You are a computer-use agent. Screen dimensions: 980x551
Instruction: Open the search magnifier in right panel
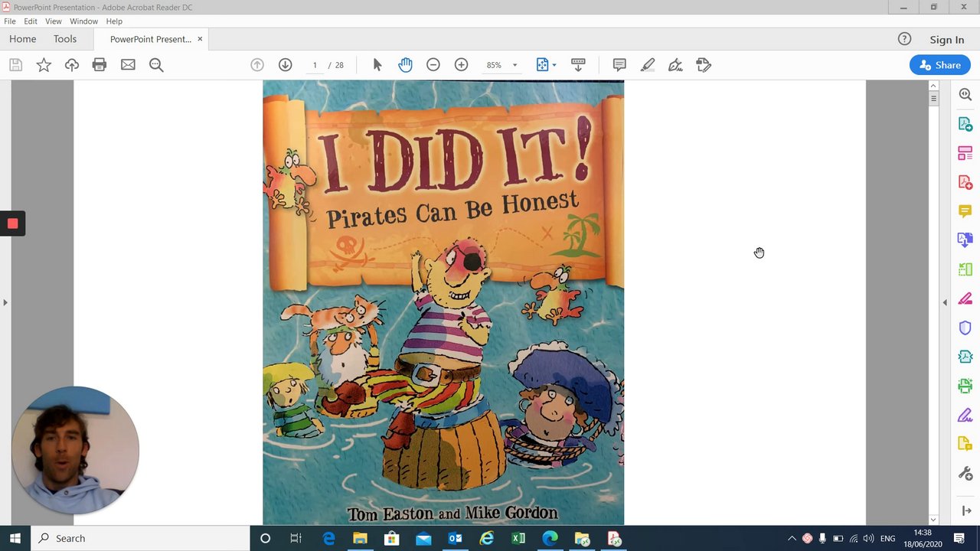pos(965,95)
